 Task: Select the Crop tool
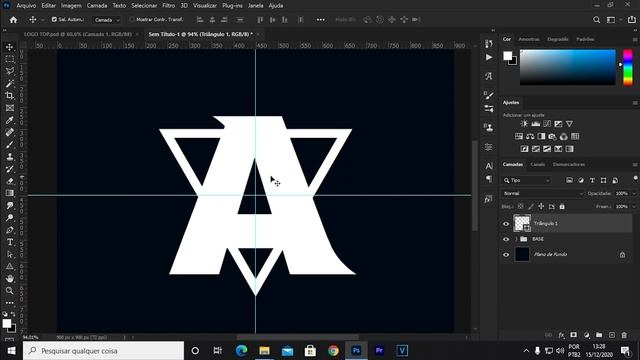click(x=9, y=96)
